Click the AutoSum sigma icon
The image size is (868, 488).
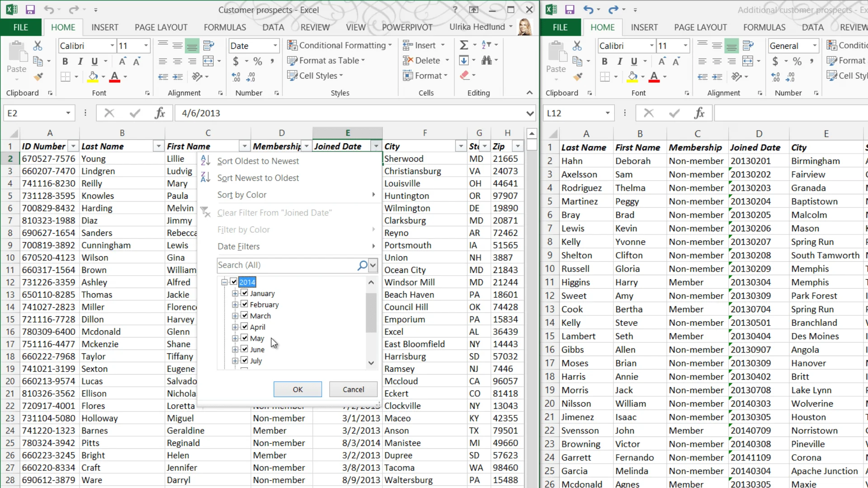464,45
